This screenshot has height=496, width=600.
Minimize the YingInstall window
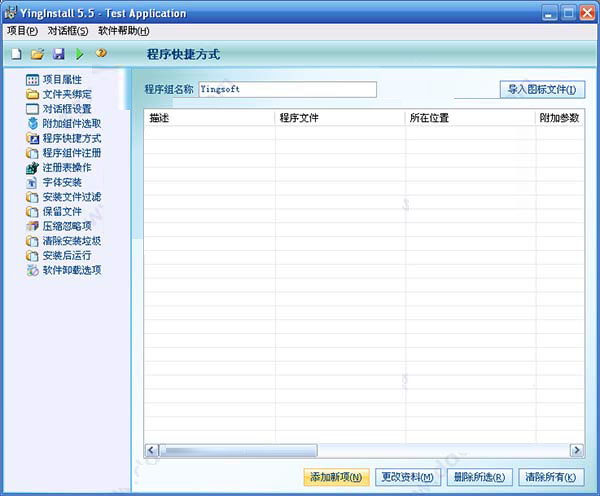[x=549, y=13]
